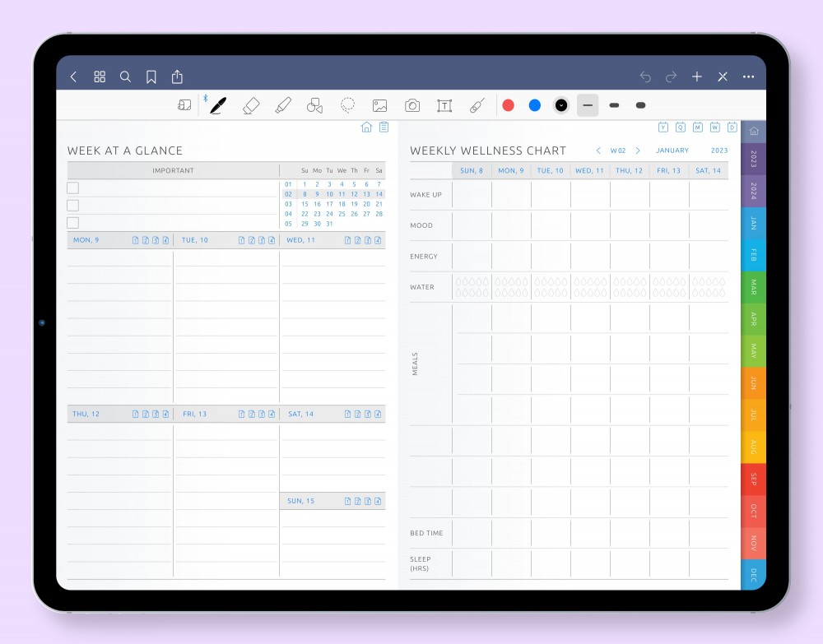This screenshot has width=823, height=644.
Task: Open week 02 in mini calendar
Action: pyautogui.click(x=288, y=194)
